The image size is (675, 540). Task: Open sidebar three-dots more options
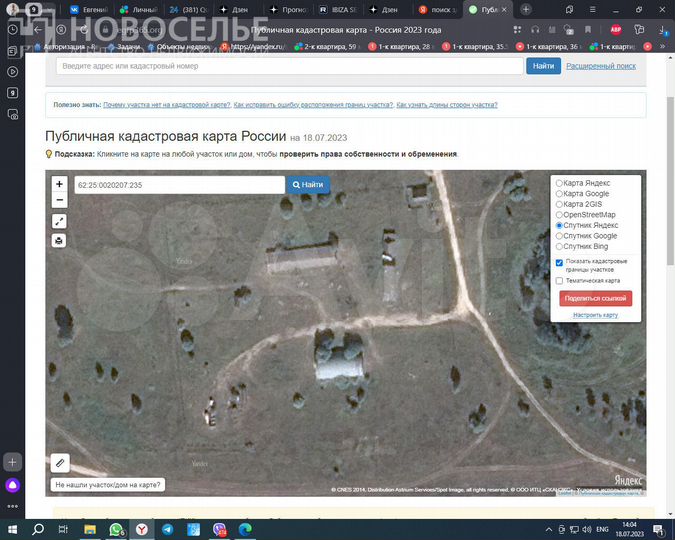tap(12, 506)
